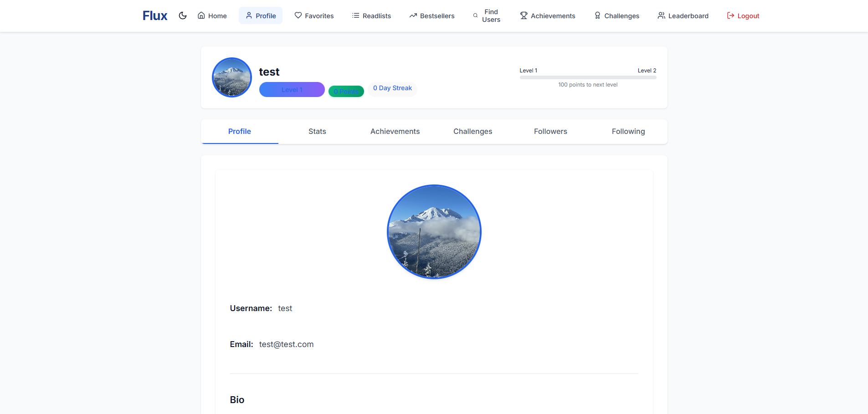
Task: Toggle dark mode with the moon icon
Action: pyautogui.click(x=183, y=15)
